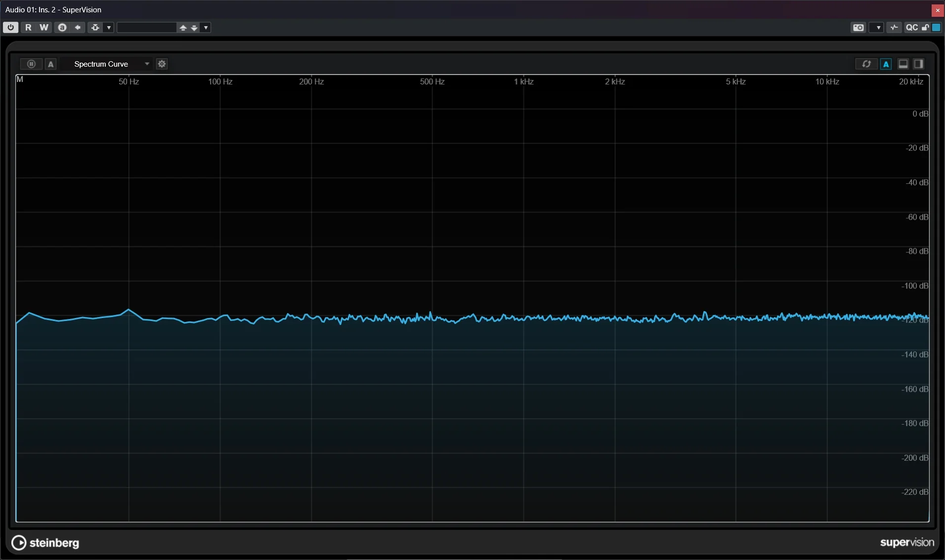This screenshot has width=945, height=560.
Task: Click the 500 Hz frequency label
Action: click(432, 81)
